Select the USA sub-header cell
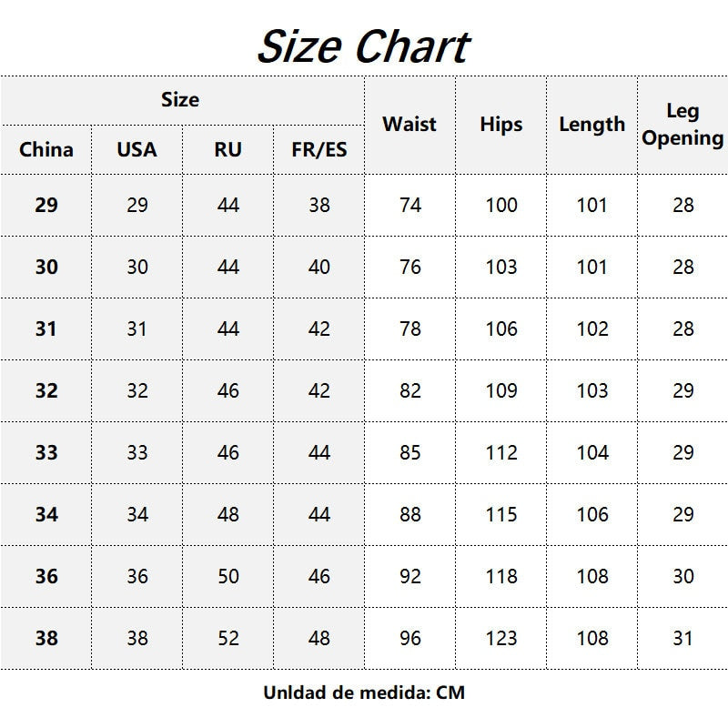Viewport: 728px width, 728px height. point(136,149)
